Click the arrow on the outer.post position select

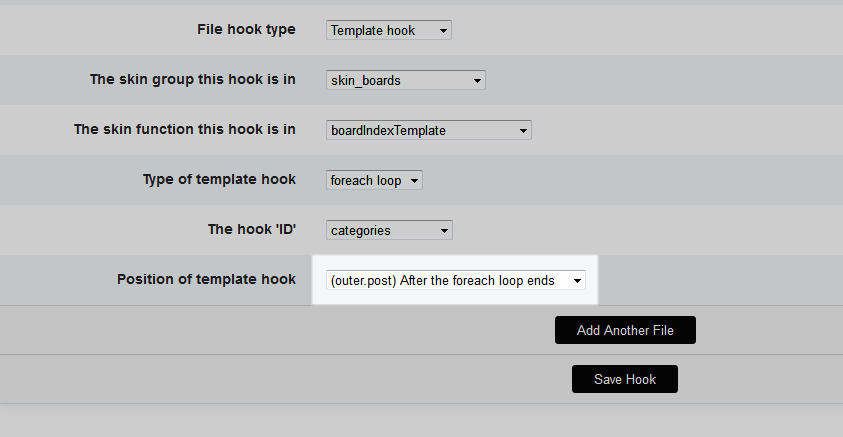577,281
